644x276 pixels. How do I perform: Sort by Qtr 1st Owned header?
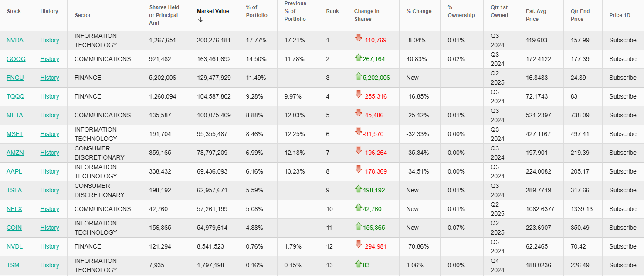499,11
